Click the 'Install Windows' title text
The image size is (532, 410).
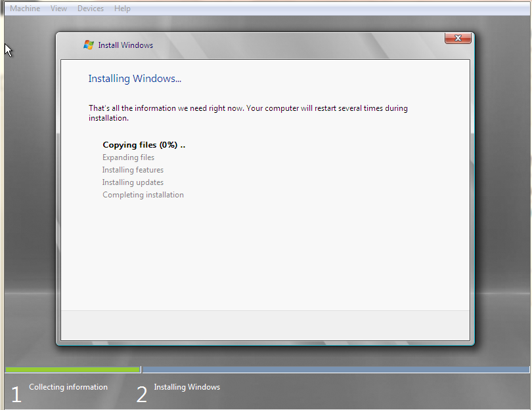coord(125,45)
